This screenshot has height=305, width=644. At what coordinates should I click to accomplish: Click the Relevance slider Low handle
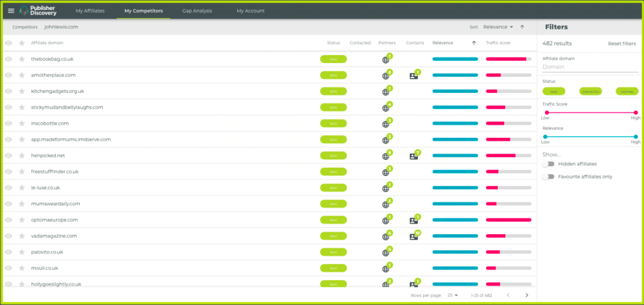[x=546, y=137]
